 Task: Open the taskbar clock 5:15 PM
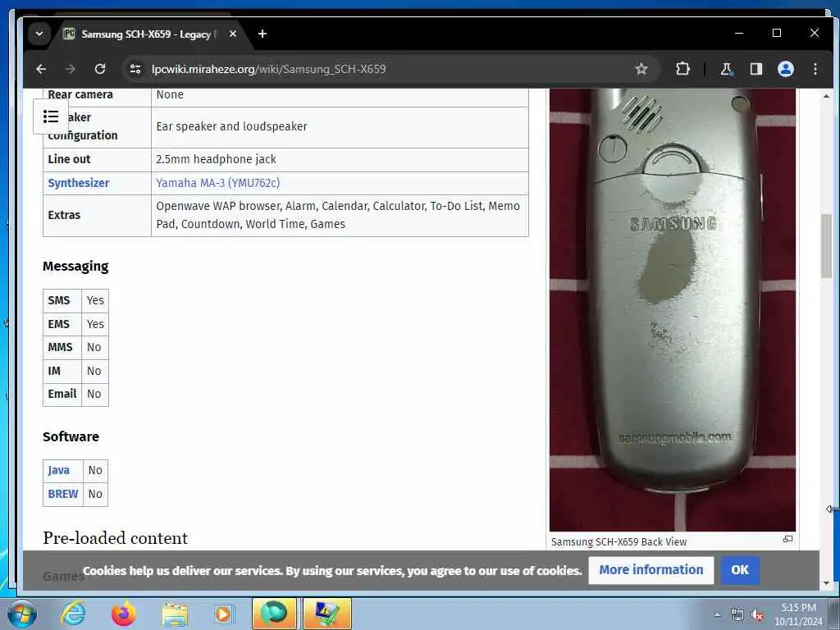click(798, 614)
